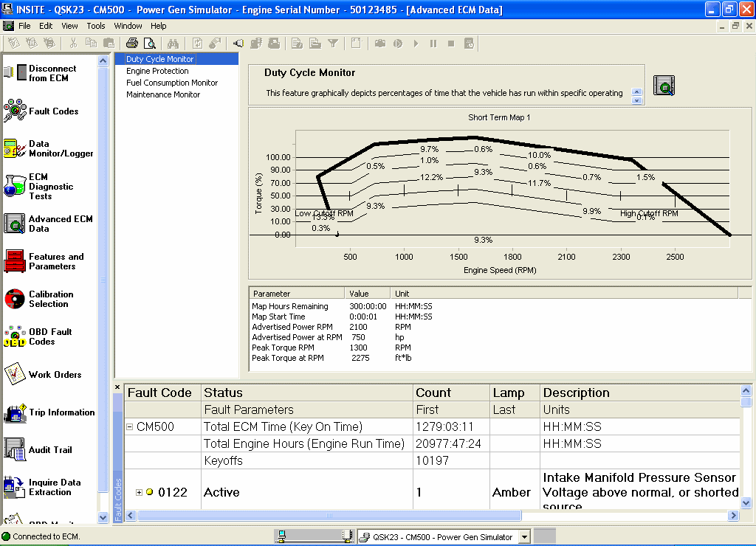Click the stop square toolbar button
This screenshot has width=756, height=546.
tap(451, 44)
